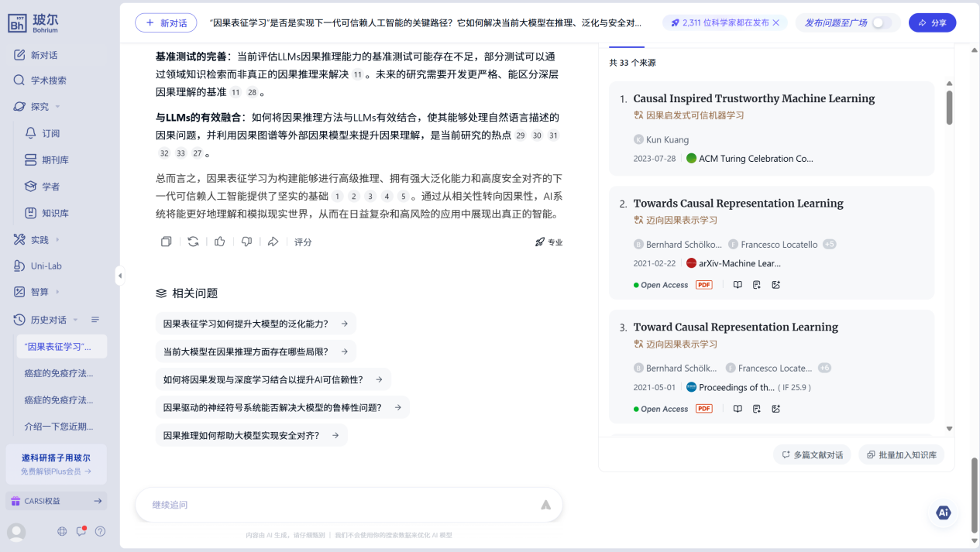Open the help question mark icon
The width and height of the screenshot is (980, 552).
[100, 531]
